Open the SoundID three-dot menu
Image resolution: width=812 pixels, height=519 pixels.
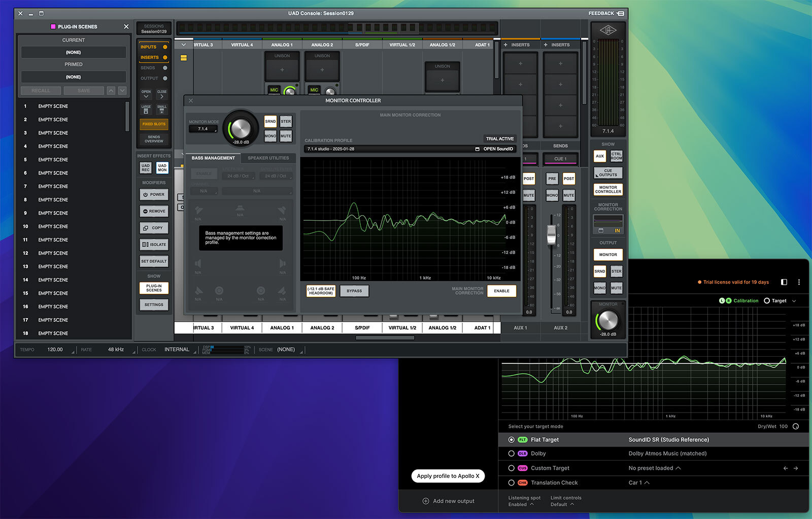pos(799,282)
